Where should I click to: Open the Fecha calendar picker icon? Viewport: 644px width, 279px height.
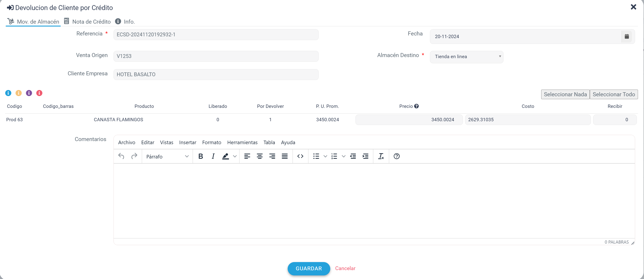click(627, 37)
